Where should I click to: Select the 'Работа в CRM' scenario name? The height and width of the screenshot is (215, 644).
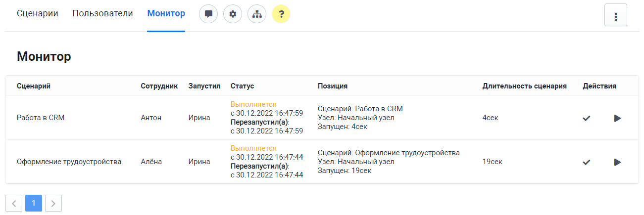pyautogui.click(x=41, y=118)
